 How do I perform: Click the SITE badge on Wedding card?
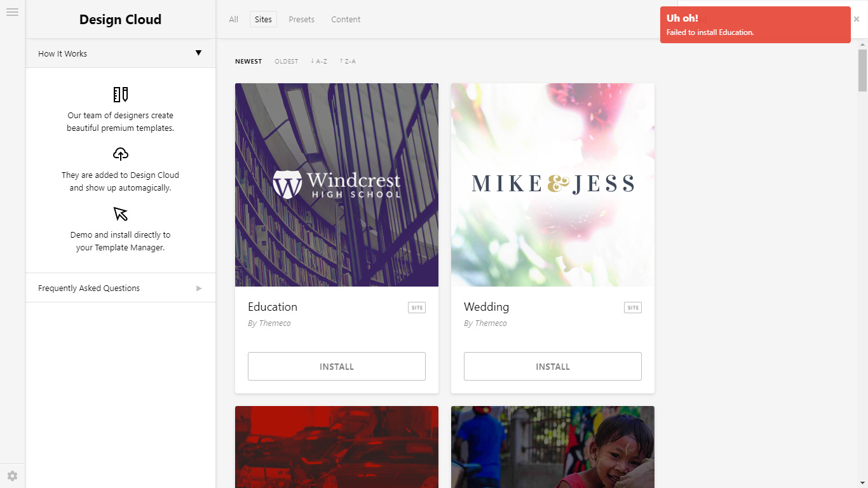coord(633,308)
